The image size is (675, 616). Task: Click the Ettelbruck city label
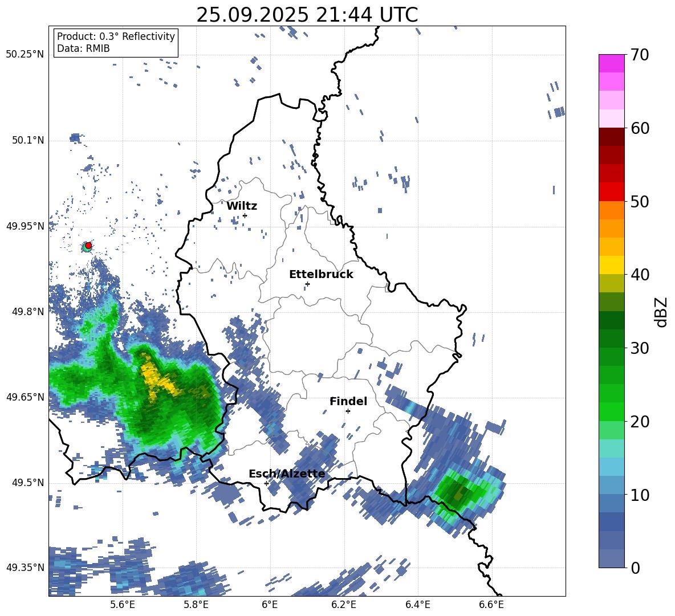point(321,275)
